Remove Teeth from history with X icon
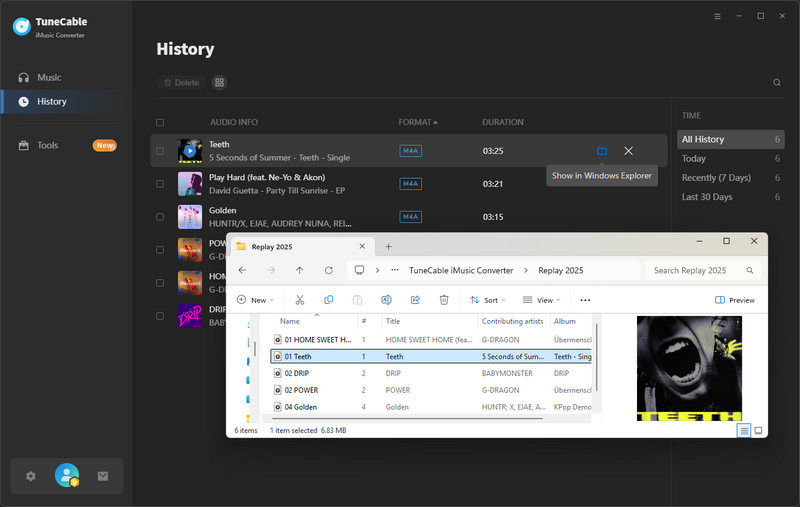The width and height of the screenshot is (800, 507). point(628,151)
